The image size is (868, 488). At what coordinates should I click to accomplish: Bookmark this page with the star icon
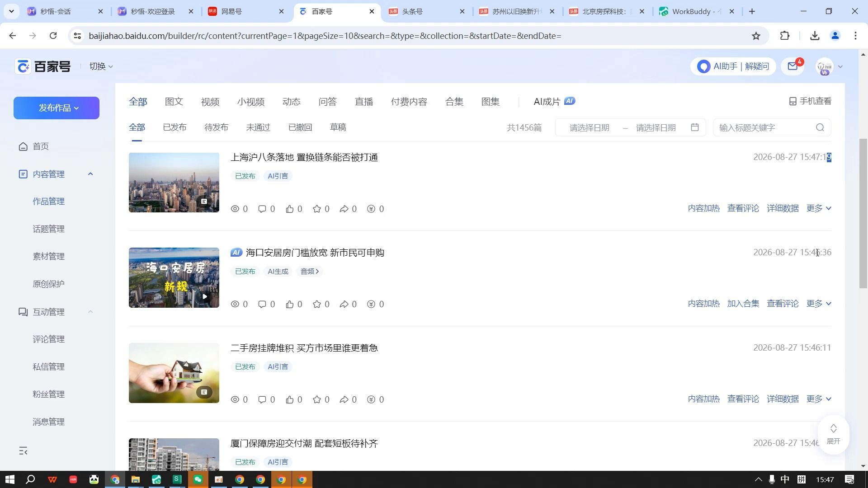(756, 36)
